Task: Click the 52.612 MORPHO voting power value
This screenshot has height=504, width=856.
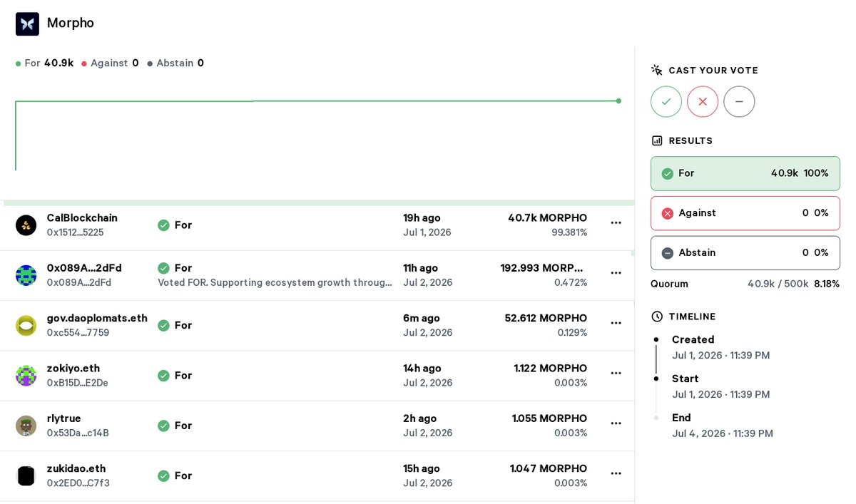Action: pos(546,318)
